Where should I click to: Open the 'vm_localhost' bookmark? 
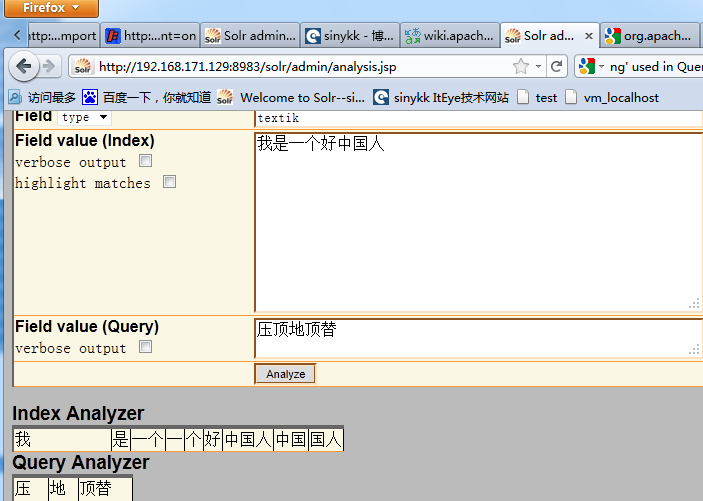pos(612,97)
